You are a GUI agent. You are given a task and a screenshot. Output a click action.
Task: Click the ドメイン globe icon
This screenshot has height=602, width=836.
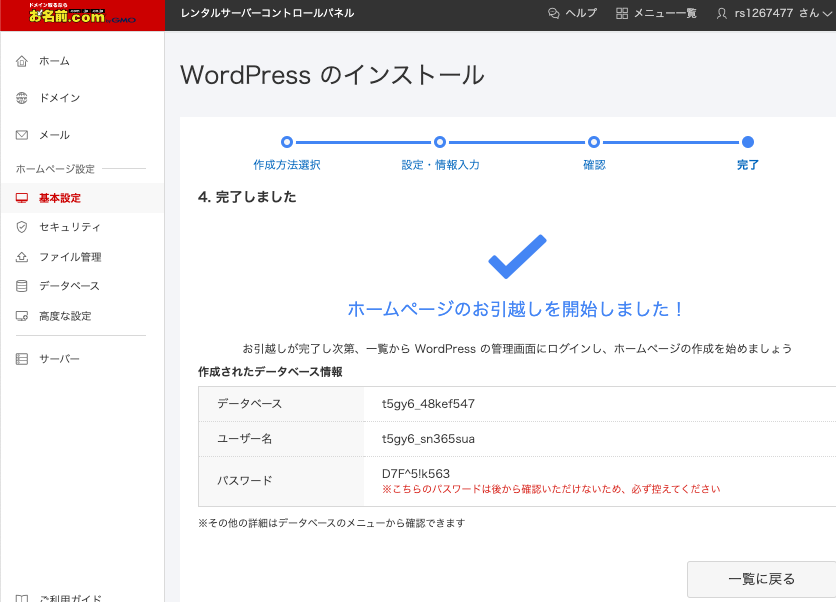pyautogui.click(x=22, y=98)
